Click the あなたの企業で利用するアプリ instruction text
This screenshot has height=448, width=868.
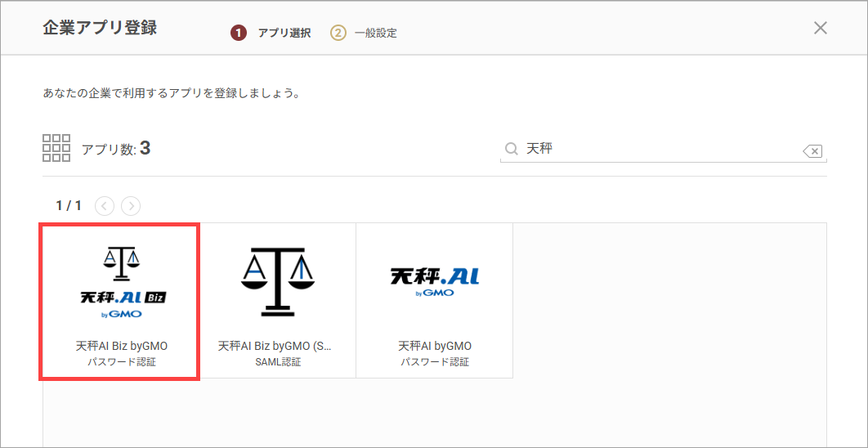171,92
